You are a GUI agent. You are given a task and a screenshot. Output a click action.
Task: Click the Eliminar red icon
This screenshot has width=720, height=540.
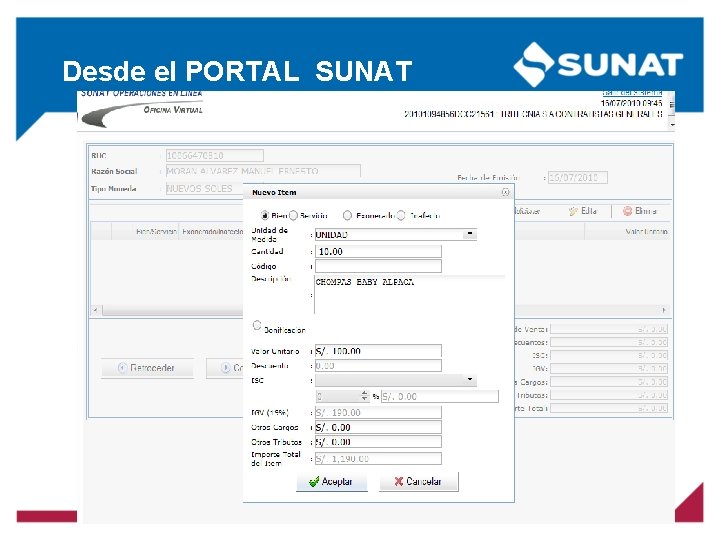pos(627,211)
